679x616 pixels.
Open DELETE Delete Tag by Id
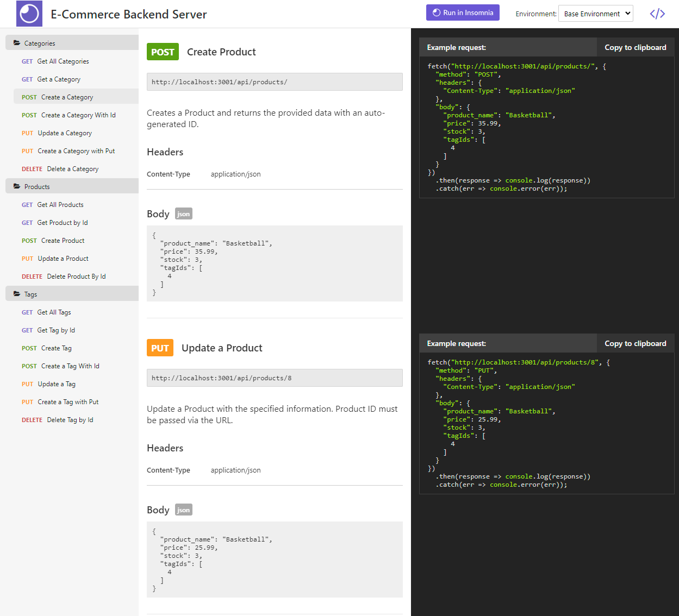coord(76,420)
